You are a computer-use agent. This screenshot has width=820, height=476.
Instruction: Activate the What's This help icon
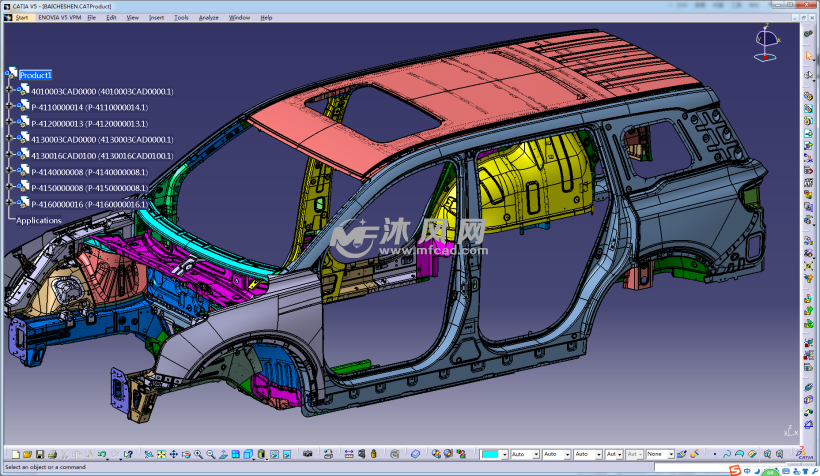click(x=129, y=455)
